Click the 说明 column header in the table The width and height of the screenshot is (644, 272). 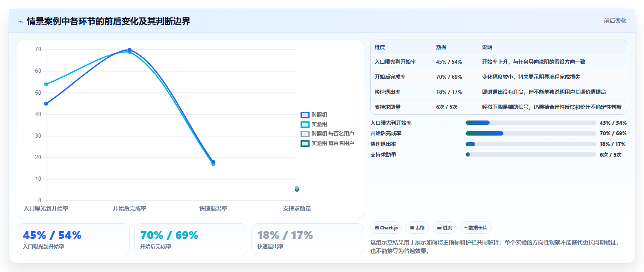(x=488, y=47)
